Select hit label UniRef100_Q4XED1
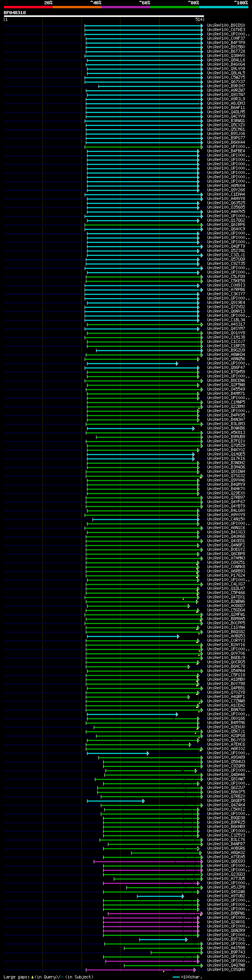Screen dimensions: 252x980 [226, 541]
